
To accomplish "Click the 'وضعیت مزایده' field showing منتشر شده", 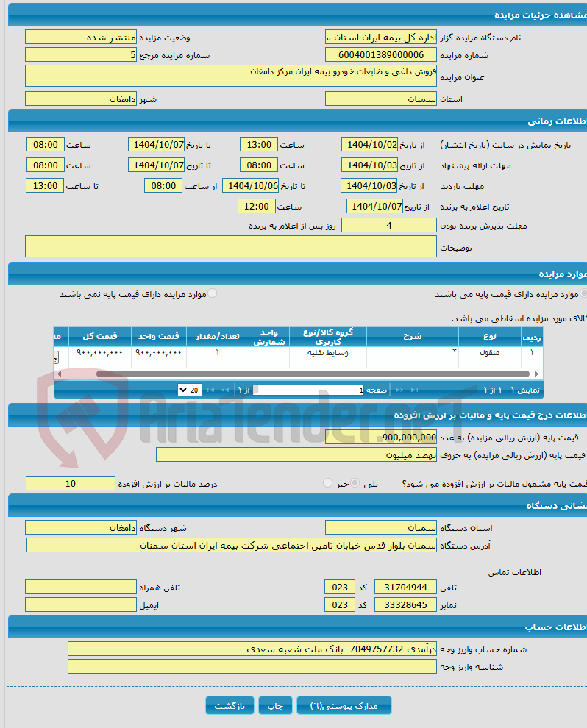I will [x=81, y=38].
